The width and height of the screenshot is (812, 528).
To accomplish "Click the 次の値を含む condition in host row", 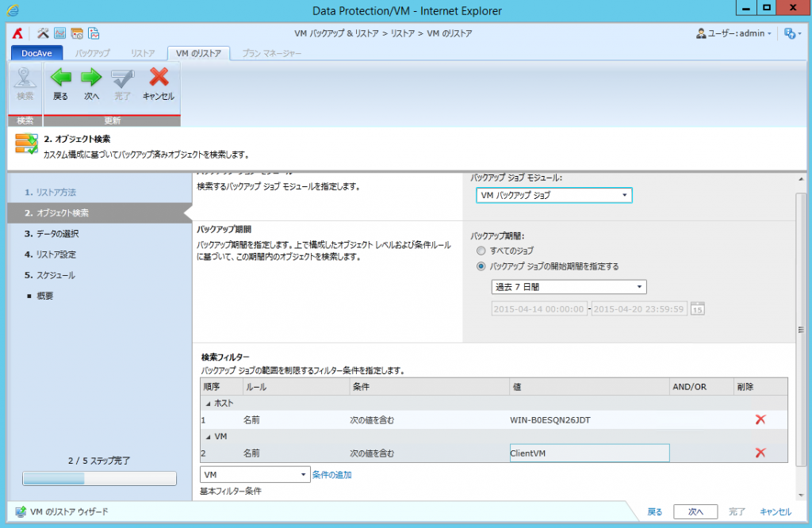I will click(x=372, y=420).
